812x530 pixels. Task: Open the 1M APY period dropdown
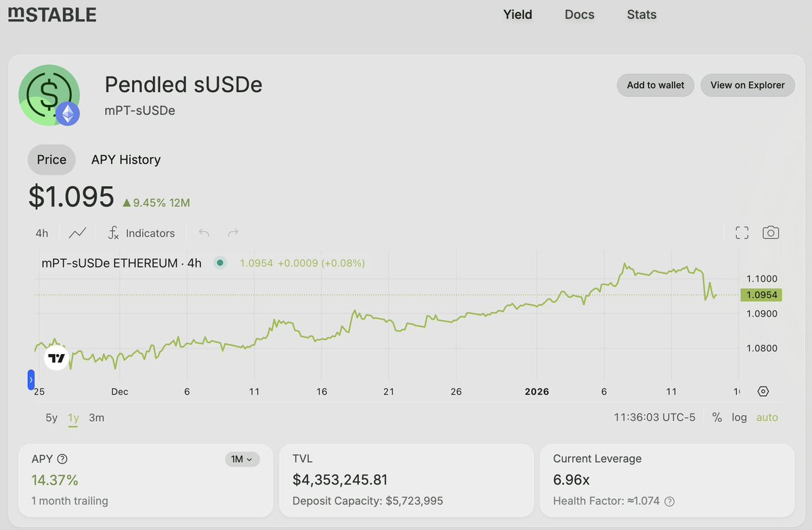[242, 460]
